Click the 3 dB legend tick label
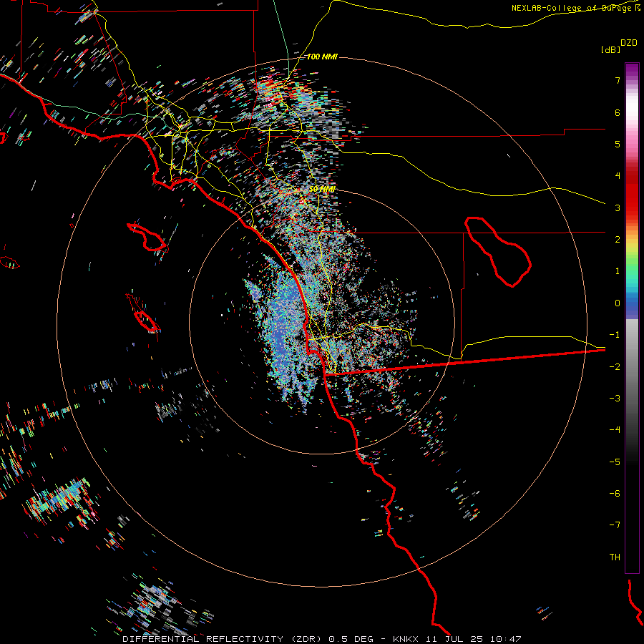 pyautogui.click(x=618, y=208)
